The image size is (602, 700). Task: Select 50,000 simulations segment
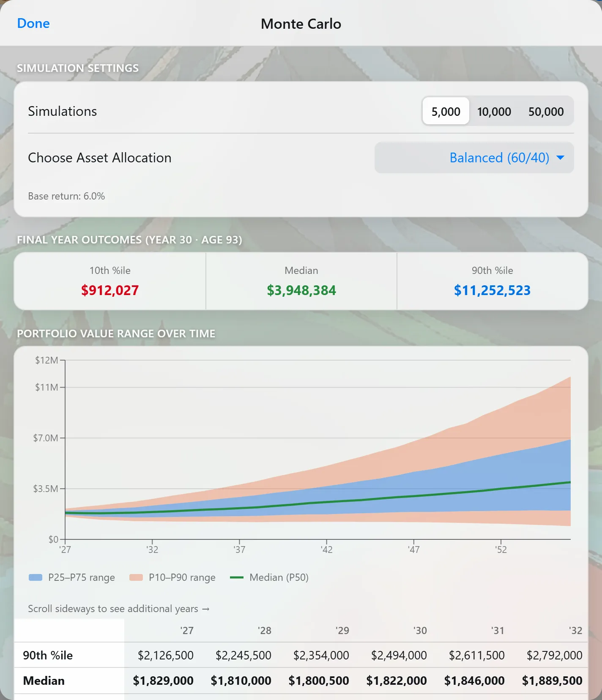point(546,111)
